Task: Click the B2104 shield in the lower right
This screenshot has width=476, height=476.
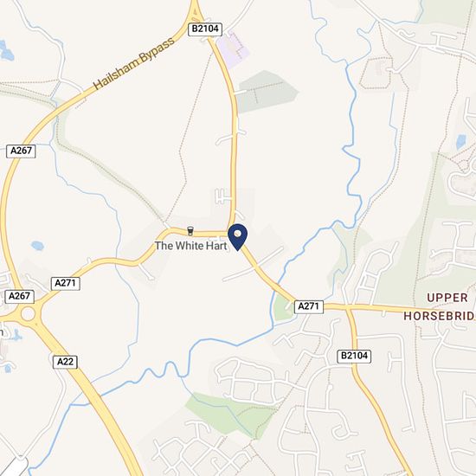Action: 354,356
